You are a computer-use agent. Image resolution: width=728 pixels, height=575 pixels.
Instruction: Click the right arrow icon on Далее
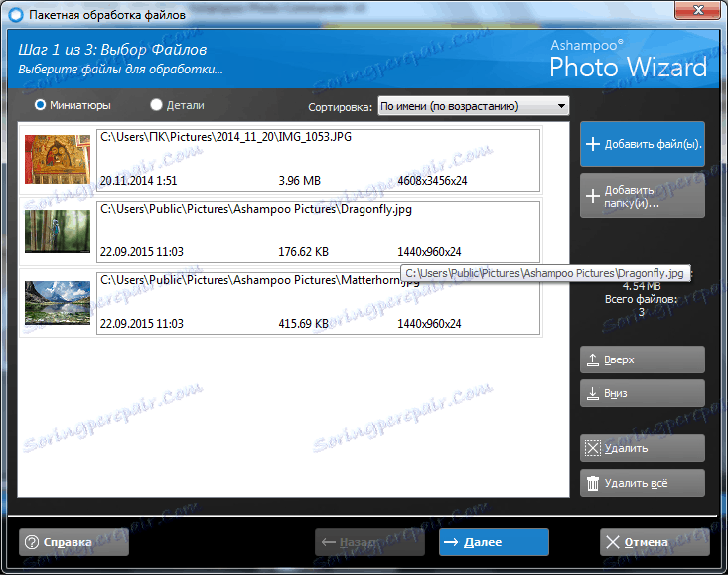[x=451, y=542]
